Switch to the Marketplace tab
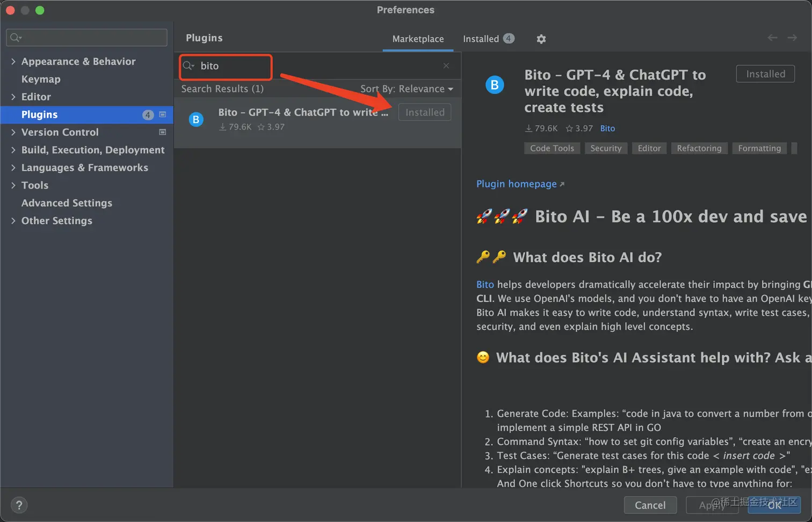812x522 pixels. 418,39
